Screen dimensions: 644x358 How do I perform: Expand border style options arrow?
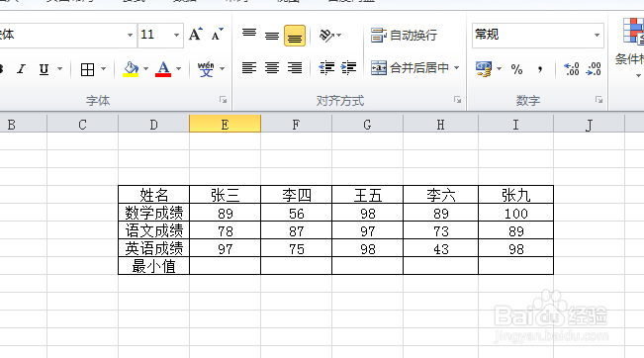click(103, 69)
